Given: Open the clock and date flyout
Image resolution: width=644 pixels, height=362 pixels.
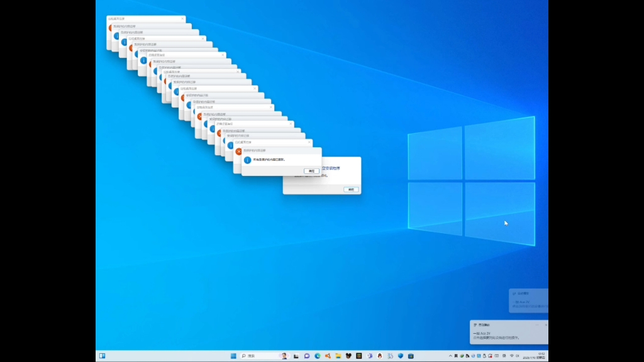Looking at the screenshot, I should pyautogui.click(x=534, y=356).
